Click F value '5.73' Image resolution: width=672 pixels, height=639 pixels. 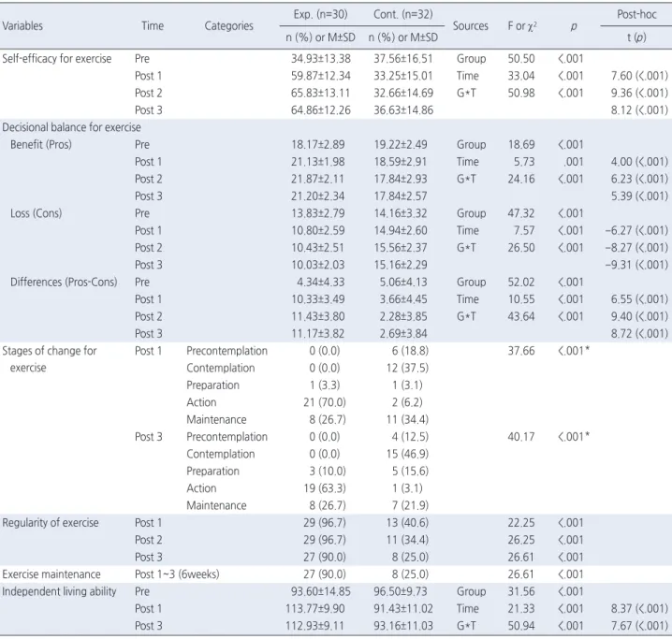524,162
